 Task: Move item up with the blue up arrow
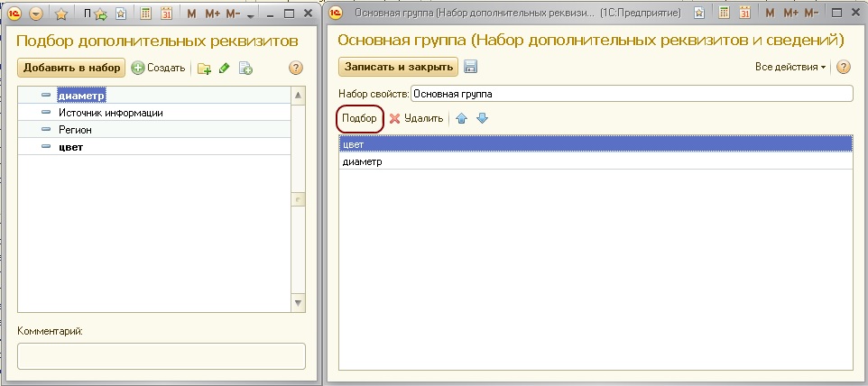click(461, 118)
